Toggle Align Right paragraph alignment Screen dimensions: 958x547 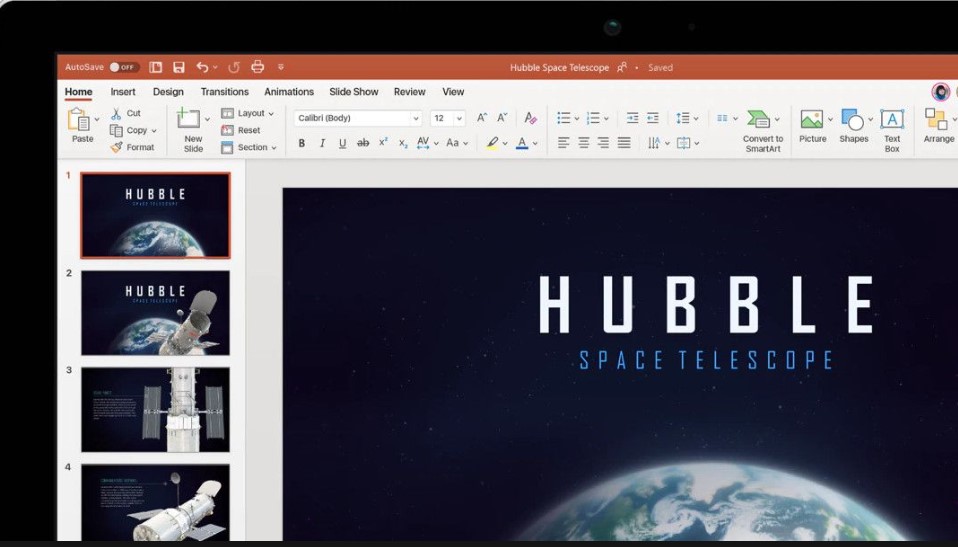click(604, 143)
